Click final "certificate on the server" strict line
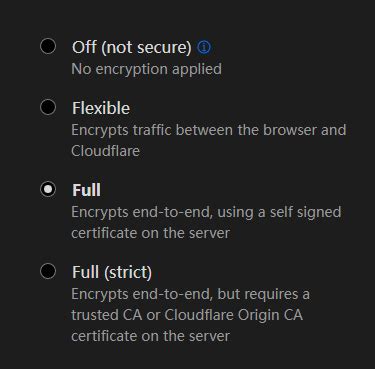The width and height of the screenshot is (375, 369). [x=150, y=336]
